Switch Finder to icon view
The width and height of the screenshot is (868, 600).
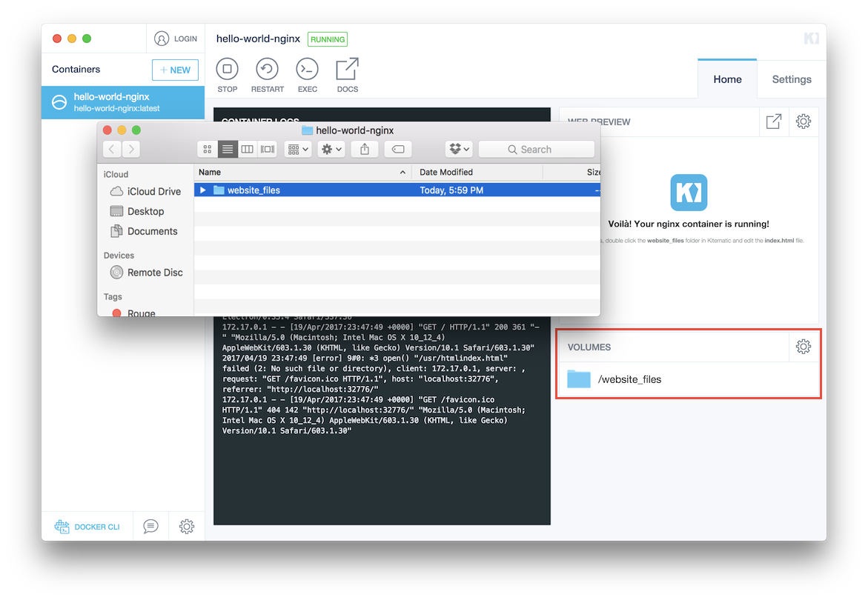coord(208,149)
